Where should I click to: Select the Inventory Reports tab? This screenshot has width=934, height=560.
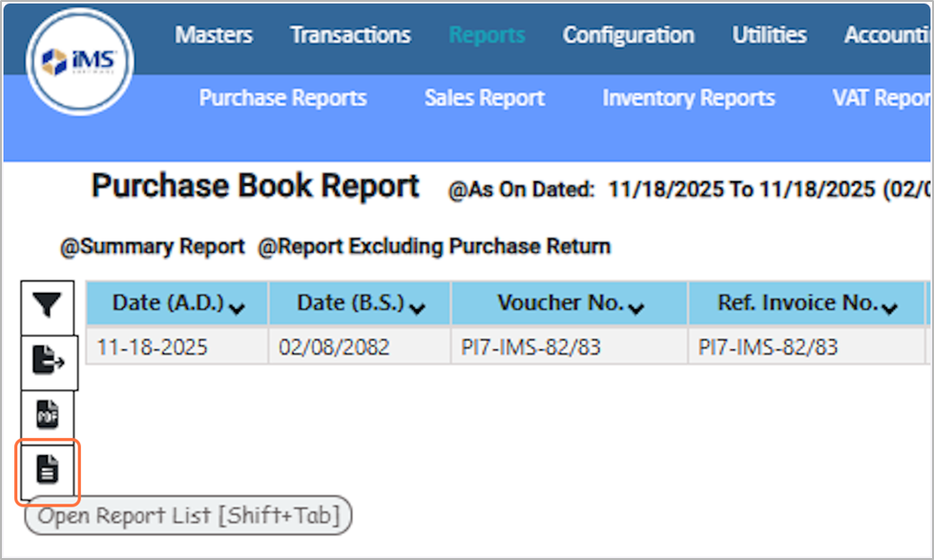point(688,98)
